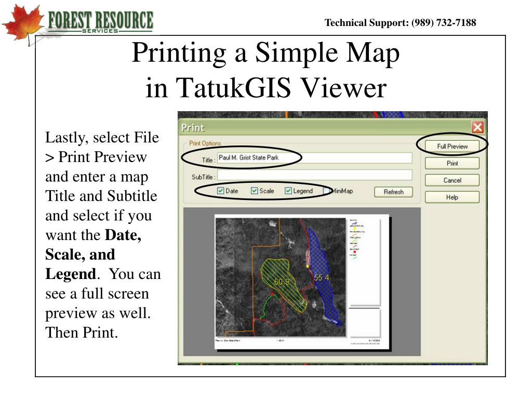This screenshot has width=532, height=399.
Task: Toggle the Scale checkbox
Action: pos(255,191)
